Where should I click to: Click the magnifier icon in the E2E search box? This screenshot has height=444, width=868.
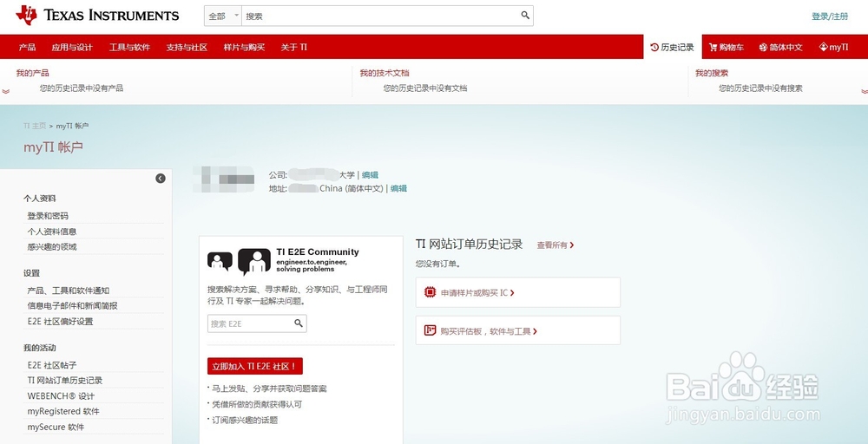pyautogui.click(x=299, y=323)
